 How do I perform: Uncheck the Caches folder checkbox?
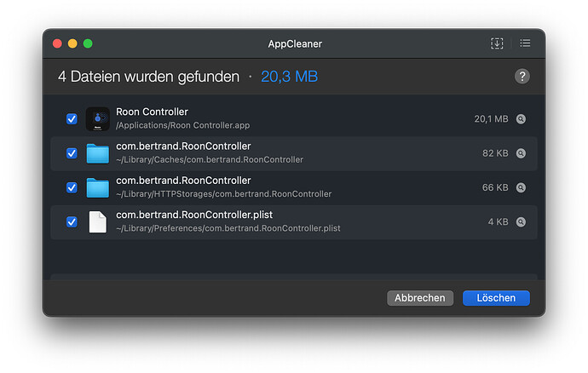72,153
